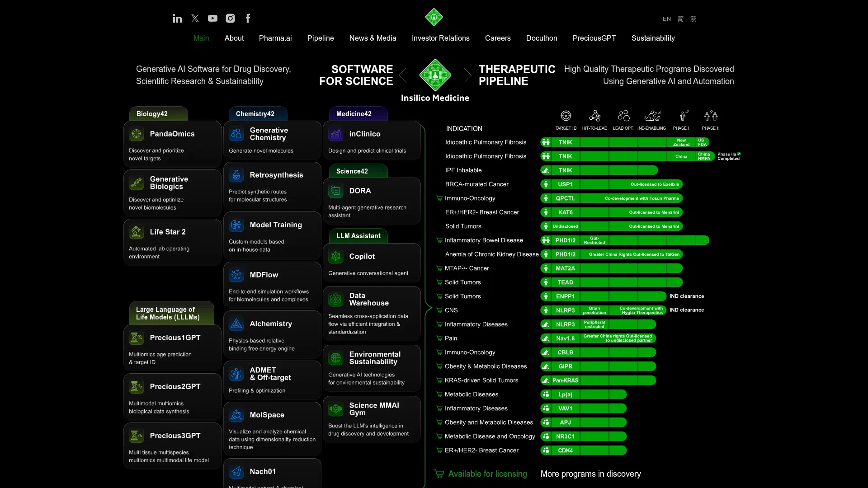
Task: Open the Investor Relations menu item
Action: [440, 38]
